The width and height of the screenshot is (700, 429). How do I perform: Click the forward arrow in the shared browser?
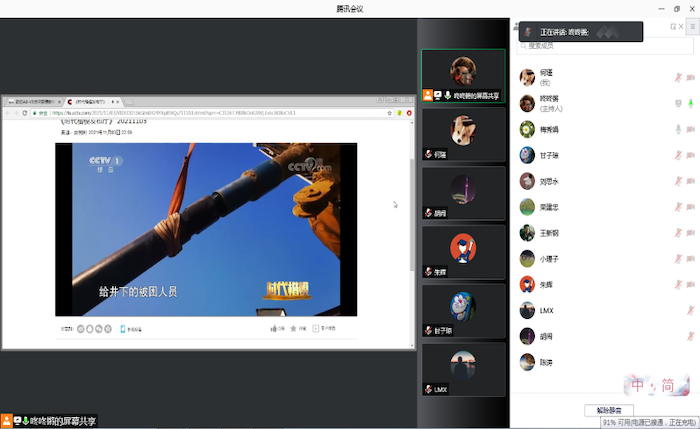tap(16, 113)
